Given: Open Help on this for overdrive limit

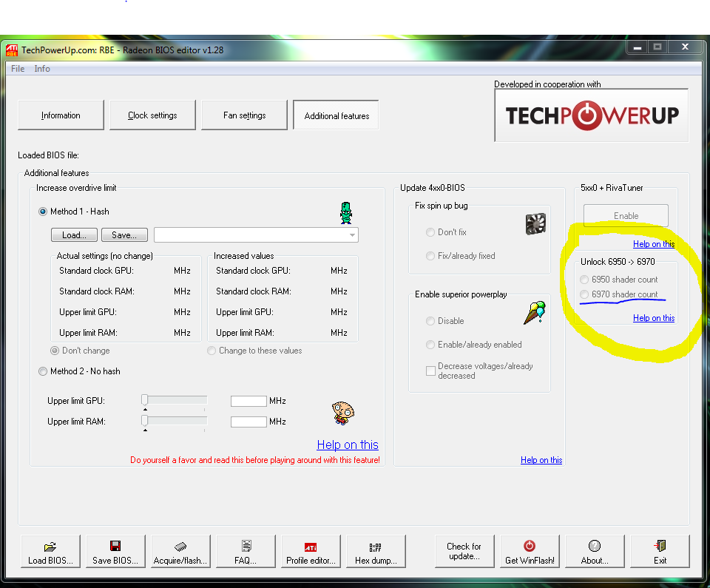Looking at the screenshot, I should pyautogui.click(x=348, y=445).
